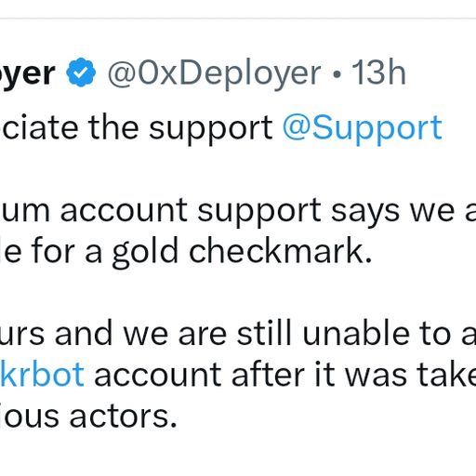Click the words 'ciate the support' in the tweet
Viewport: 476px width, 476px height.
coord(137,129)
